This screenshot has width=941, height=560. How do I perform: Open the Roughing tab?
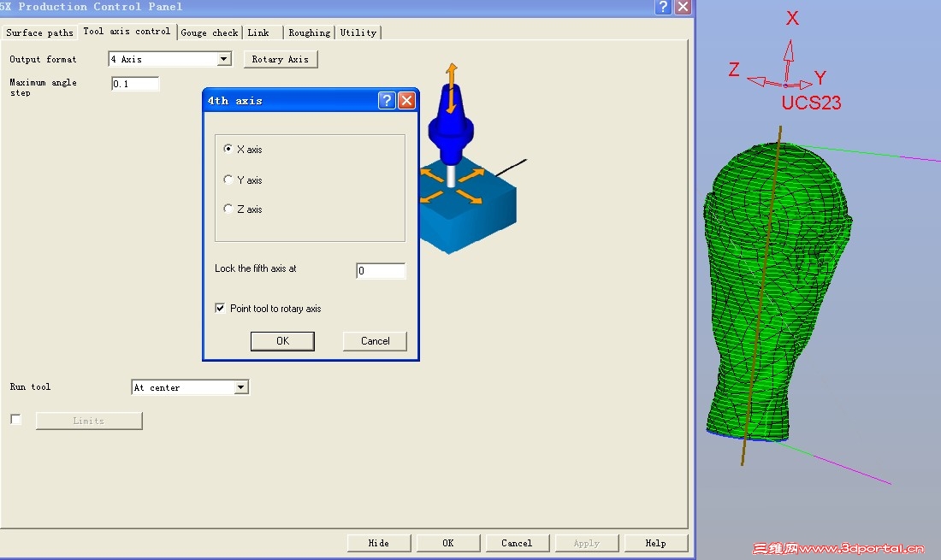coord(309,33)
